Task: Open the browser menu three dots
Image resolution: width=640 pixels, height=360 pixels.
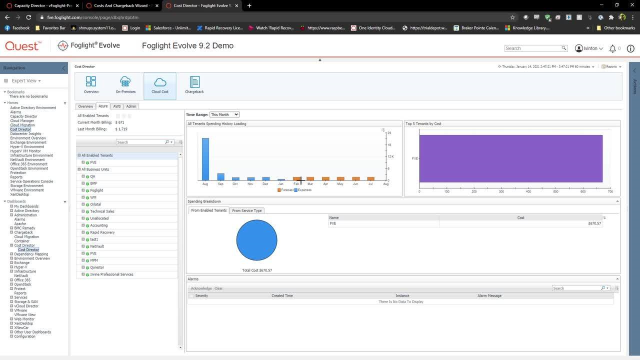Action: click(633, 18)
